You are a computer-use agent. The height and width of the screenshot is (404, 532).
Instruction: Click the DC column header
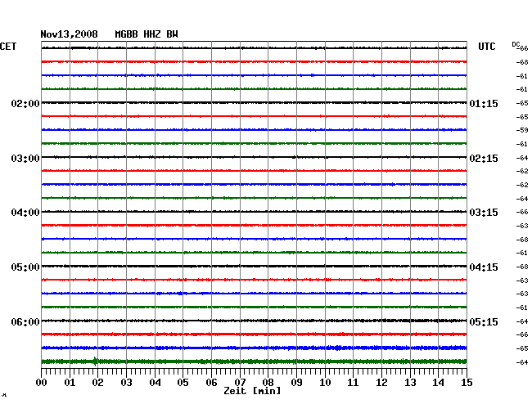pos(516,44)
